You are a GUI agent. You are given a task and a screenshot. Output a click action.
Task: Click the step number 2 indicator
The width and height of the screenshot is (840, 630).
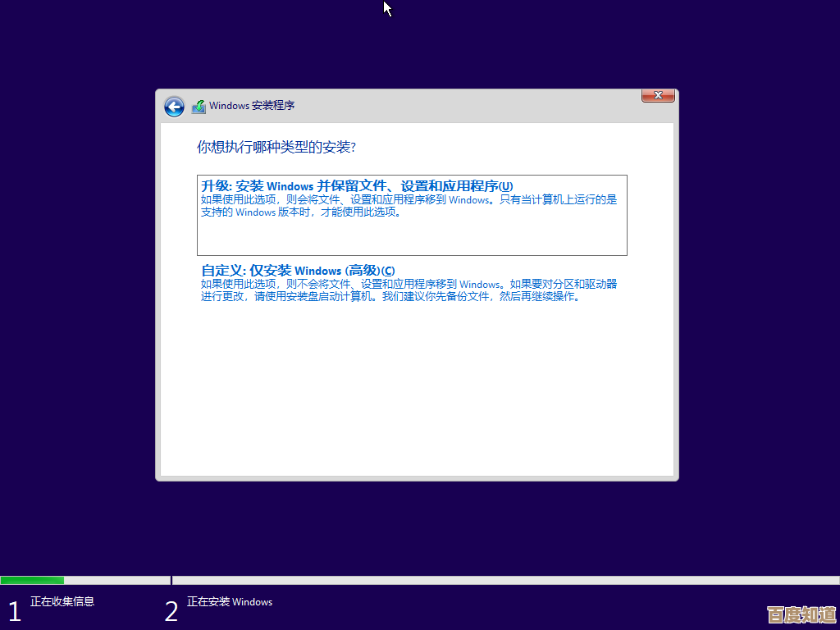pos(171,611)
